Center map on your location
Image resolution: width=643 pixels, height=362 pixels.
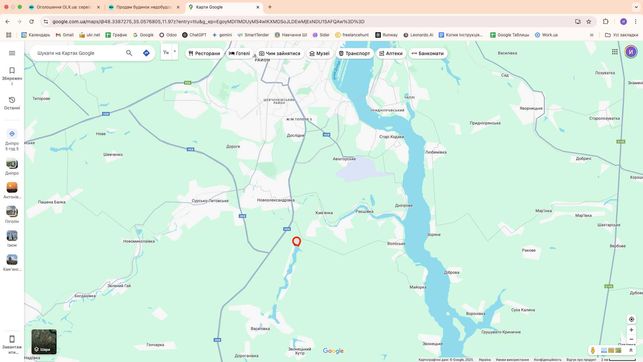[632, 319]
